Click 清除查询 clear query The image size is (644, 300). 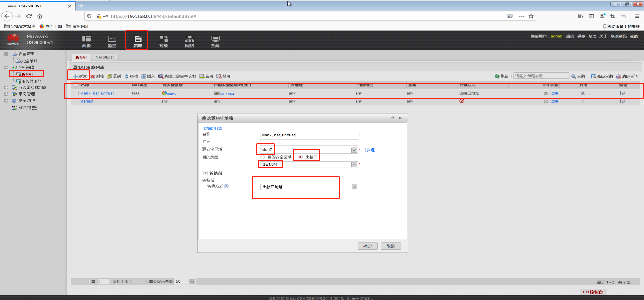click(627, 76)
